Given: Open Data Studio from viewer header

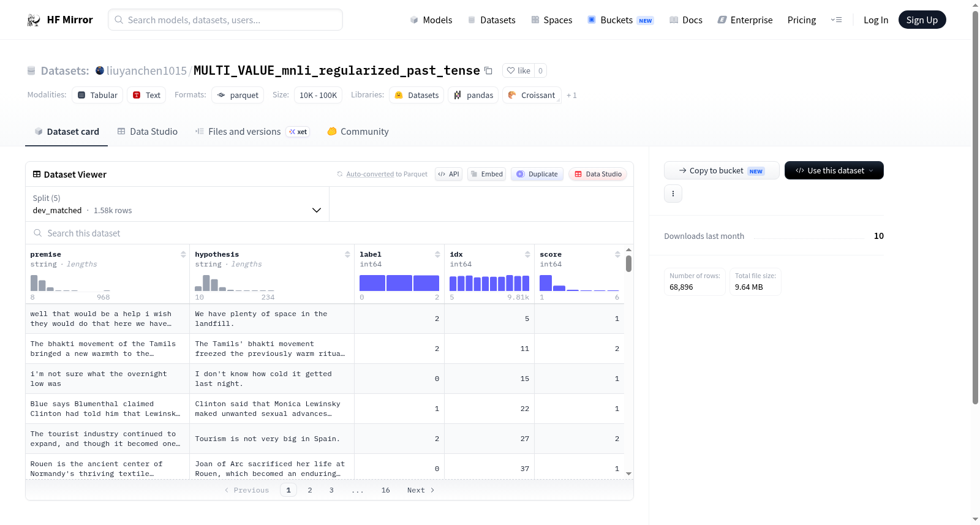Looking at the screenshot, I should pos(598,174).
